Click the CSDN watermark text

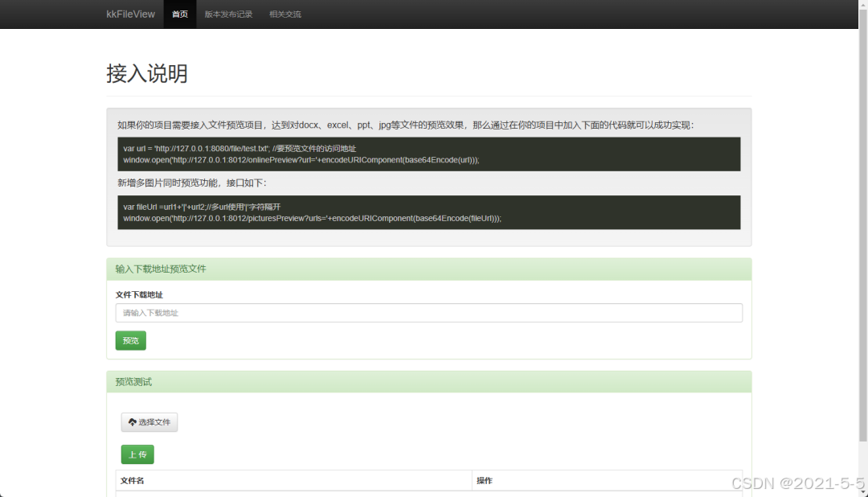tap(796, 483)
